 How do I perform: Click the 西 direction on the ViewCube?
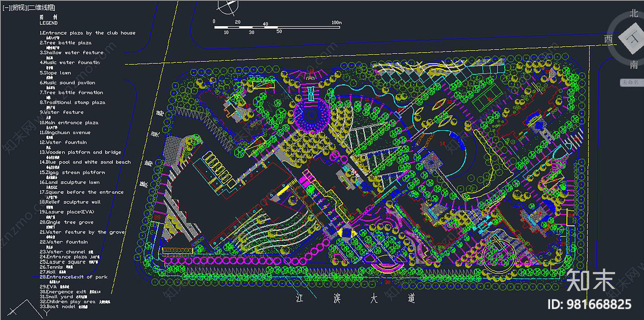[x=608, y=39]
